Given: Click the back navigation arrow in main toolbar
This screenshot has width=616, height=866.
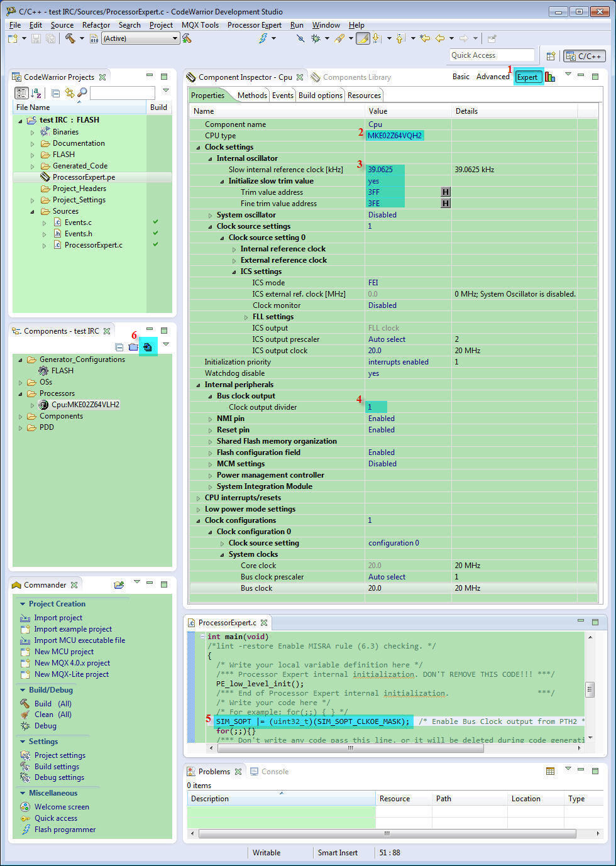Looking at the screenshot, I should [x=440, y=38].
